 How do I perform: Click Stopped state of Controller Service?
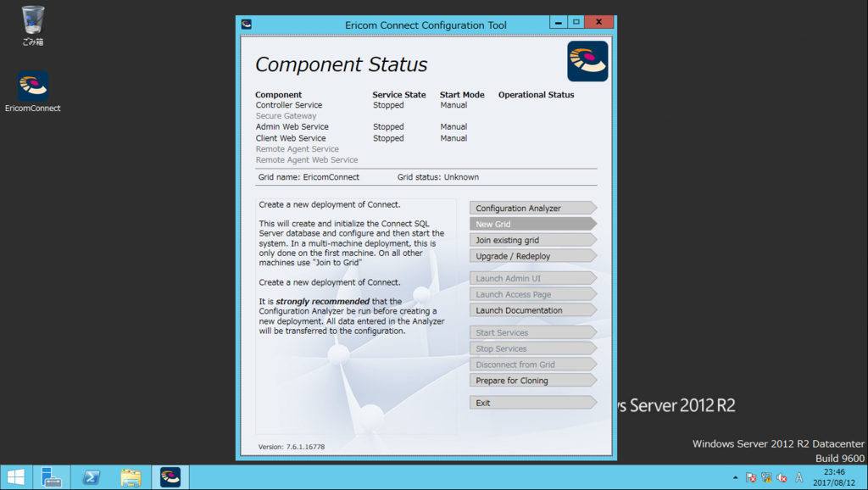tap(388, 105)
